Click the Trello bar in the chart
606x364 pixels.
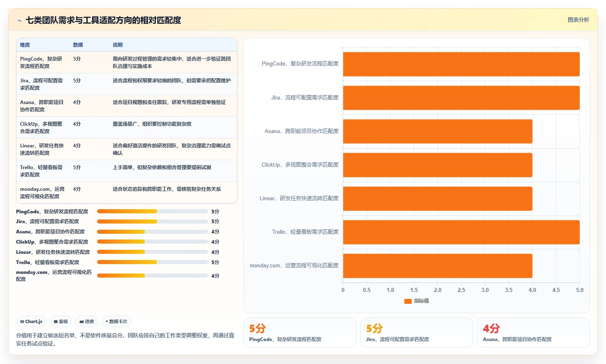pos(461,232)
